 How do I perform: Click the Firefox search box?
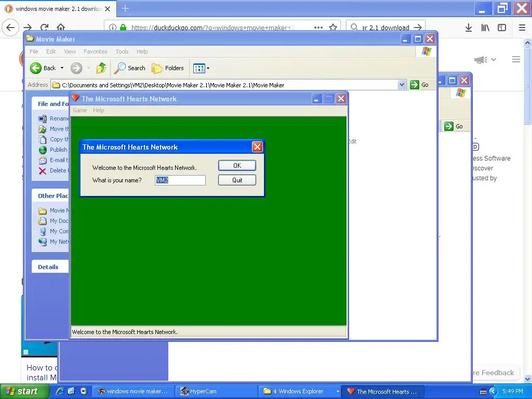(x=386, y=28)
